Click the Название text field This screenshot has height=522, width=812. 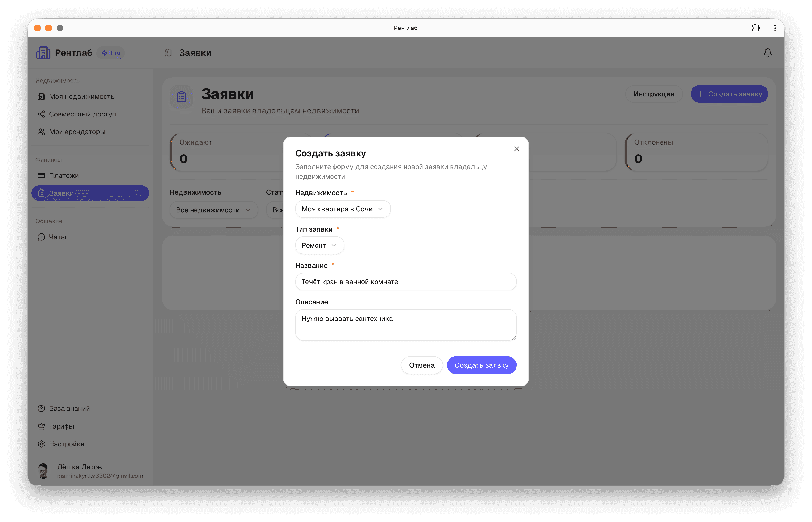click(406, 282)
